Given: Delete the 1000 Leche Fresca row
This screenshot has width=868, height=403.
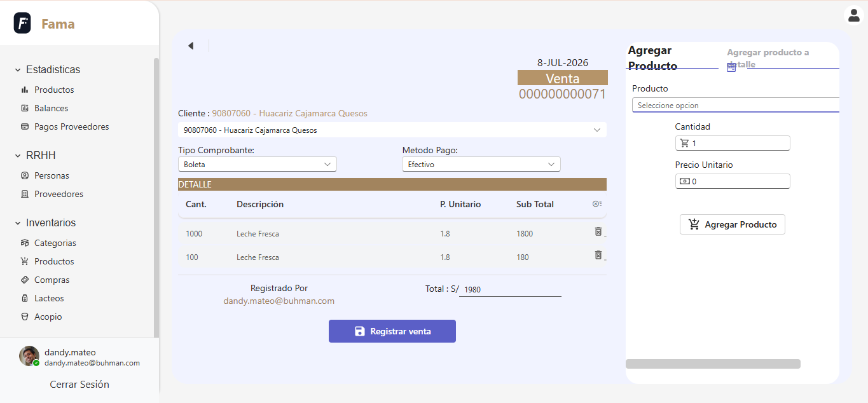Looking at the screenshot, I should click(x=598, y=231).
